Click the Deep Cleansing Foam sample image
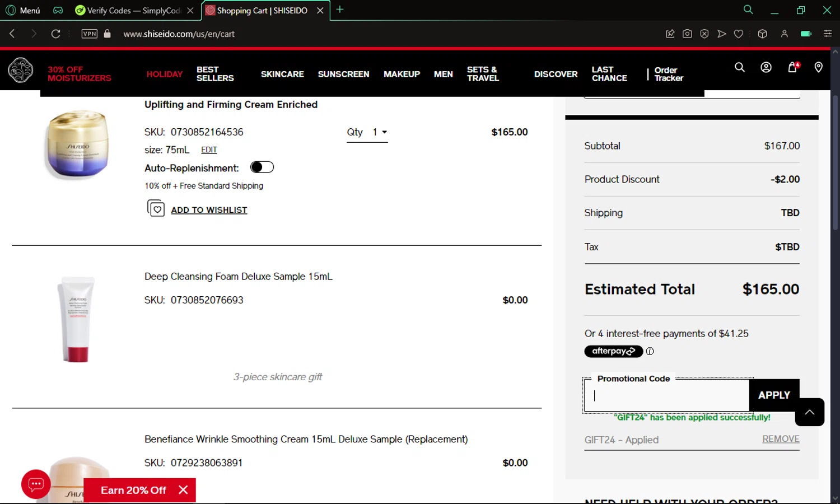The height and width of the screenshot is (504, 840). 77,320
